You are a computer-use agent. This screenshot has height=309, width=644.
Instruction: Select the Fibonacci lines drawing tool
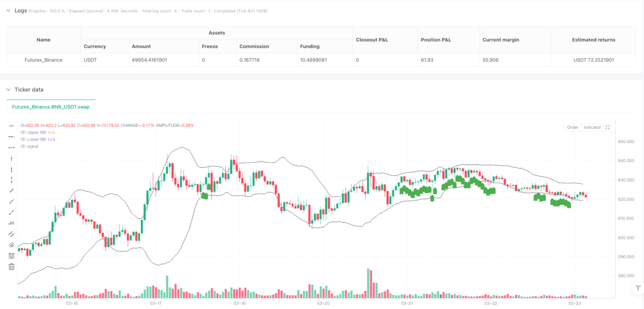(x=12, y=256)
